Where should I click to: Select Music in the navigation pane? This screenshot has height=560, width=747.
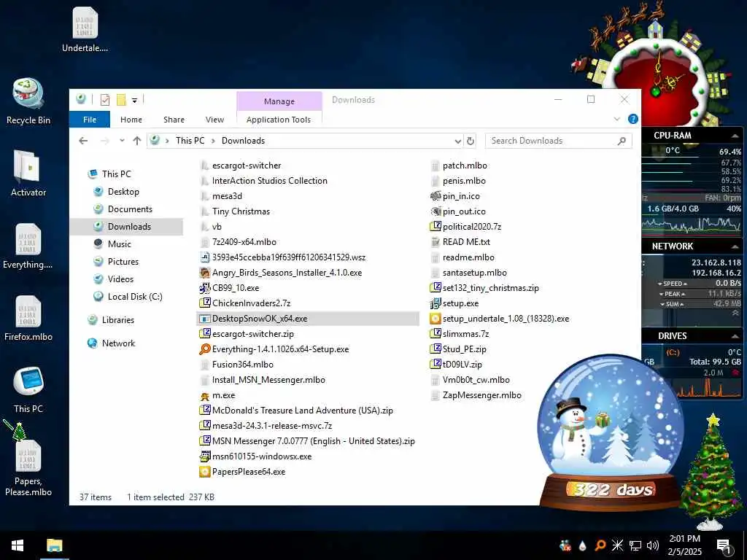119,244
